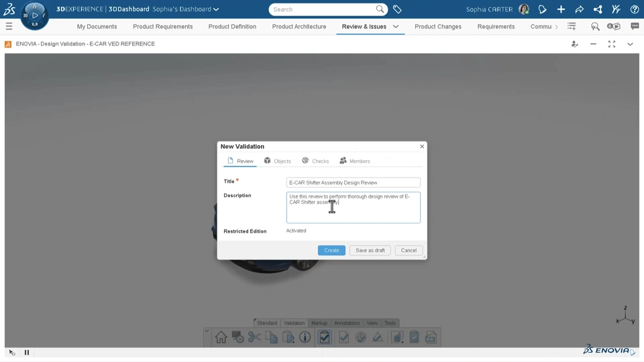The image size is (644, 362).
Task: Select the Validation action bar tab
Action: [x=294, y=323]
